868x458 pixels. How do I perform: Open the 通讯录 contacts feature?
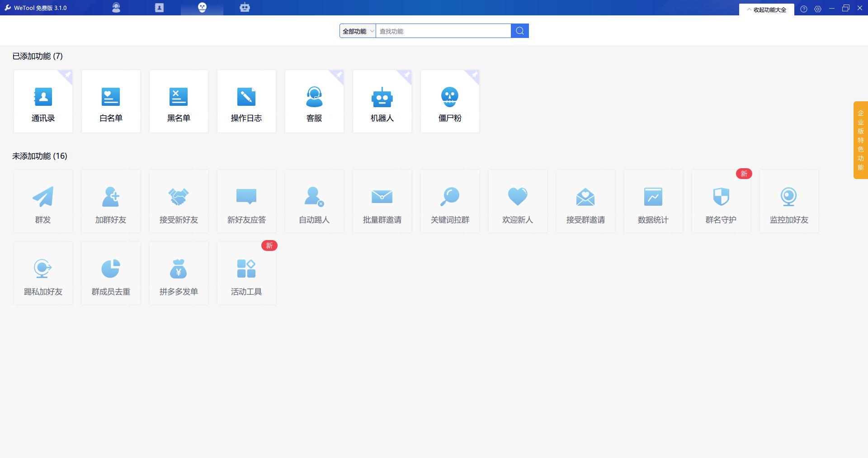tap(43, 102)
